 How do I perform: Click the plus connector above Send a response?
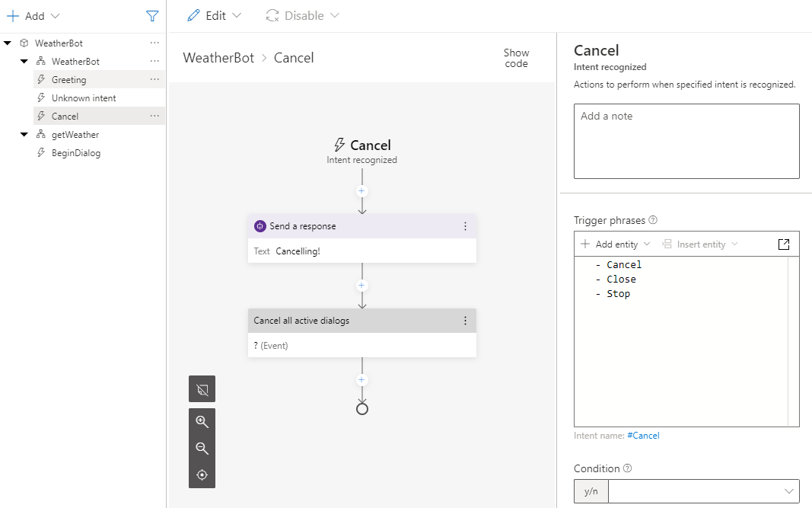362,191
